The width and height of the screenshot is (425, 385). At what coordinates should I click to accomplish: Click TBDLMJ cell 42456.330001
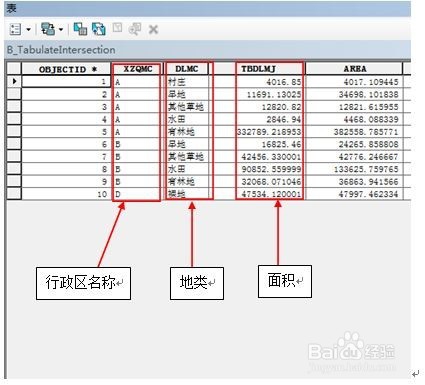click(x=258, y=156)
